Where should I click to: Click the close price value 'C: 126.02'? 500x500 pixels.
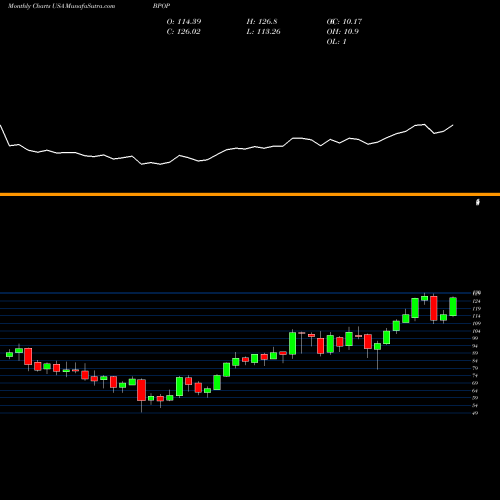pyautogui.click(x=183, y=32)
